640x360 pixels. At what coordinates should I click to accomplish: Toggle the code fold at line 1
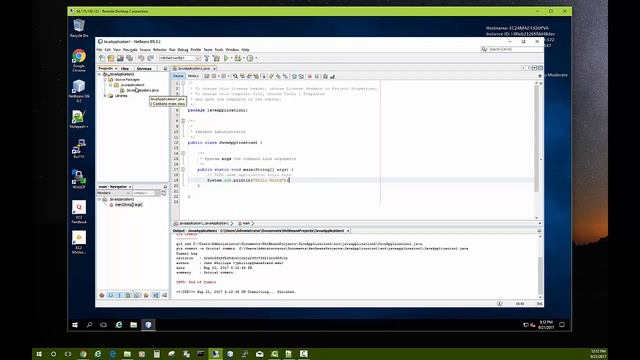click(183, 83)
